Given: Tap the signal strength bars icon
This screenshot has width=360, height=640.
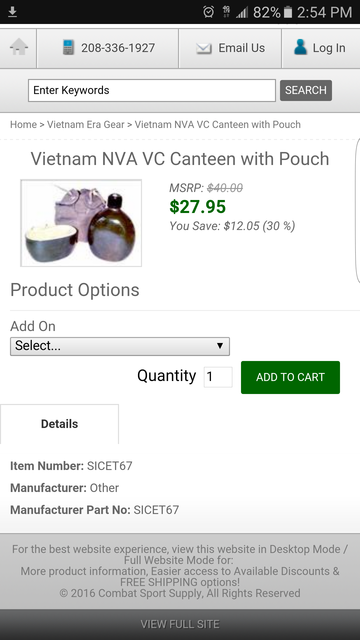Looking at the screenshot, I should [242, 12].
